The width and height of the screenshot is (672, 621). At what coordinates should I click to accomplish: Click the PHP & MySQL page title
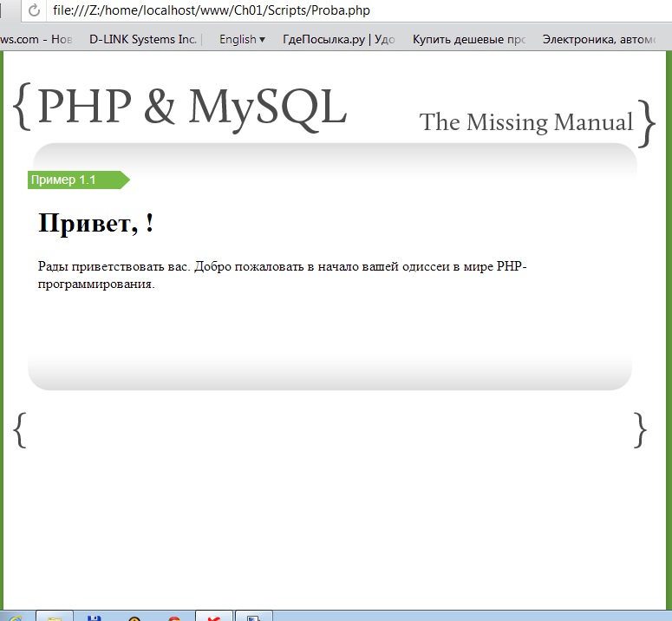pos(192,108)
